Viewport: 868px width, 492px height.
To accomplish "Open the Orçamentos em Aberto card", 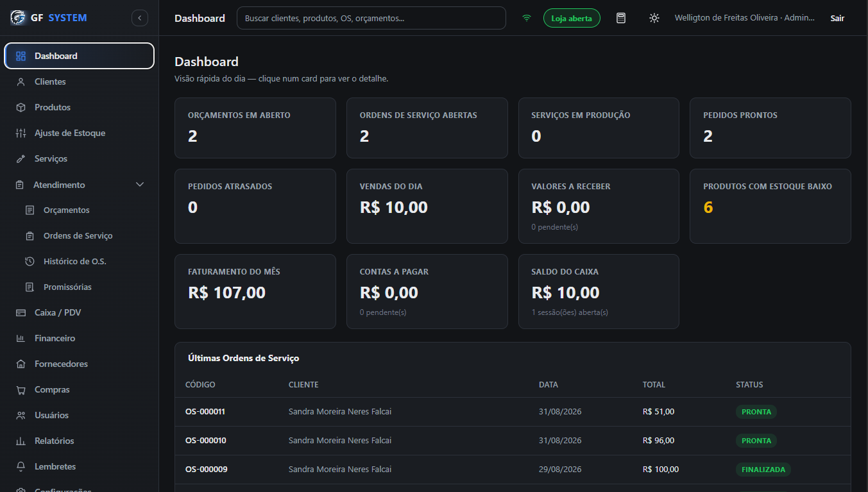I will point(255,128).
